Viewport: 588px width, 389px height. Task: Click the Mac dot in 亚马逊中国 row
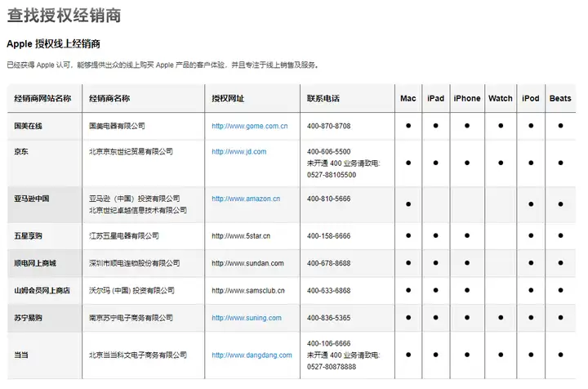[x=408, y=204]
